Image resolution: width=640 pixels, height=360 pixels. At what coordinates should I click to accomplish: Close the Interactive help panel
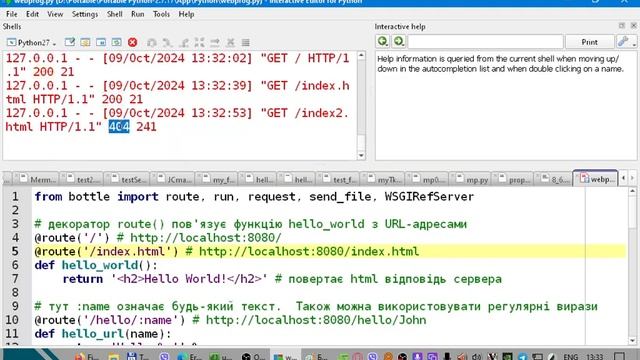pyautogui.click(x=633, y=26)
